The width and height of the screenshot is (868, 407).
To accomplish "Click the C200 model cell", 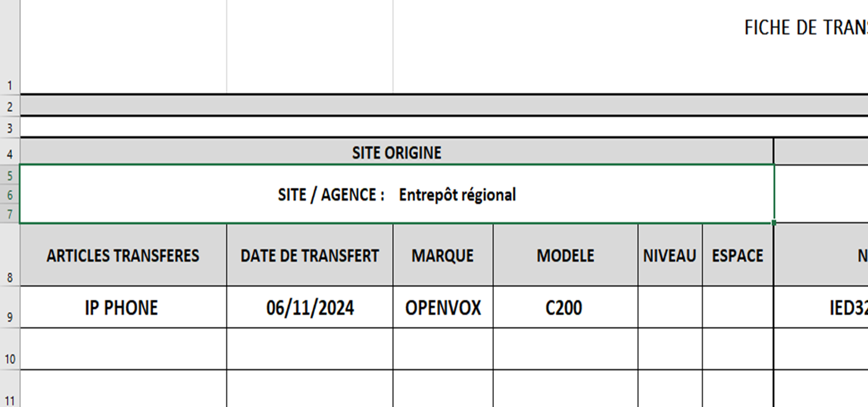I will click(564, 307).
